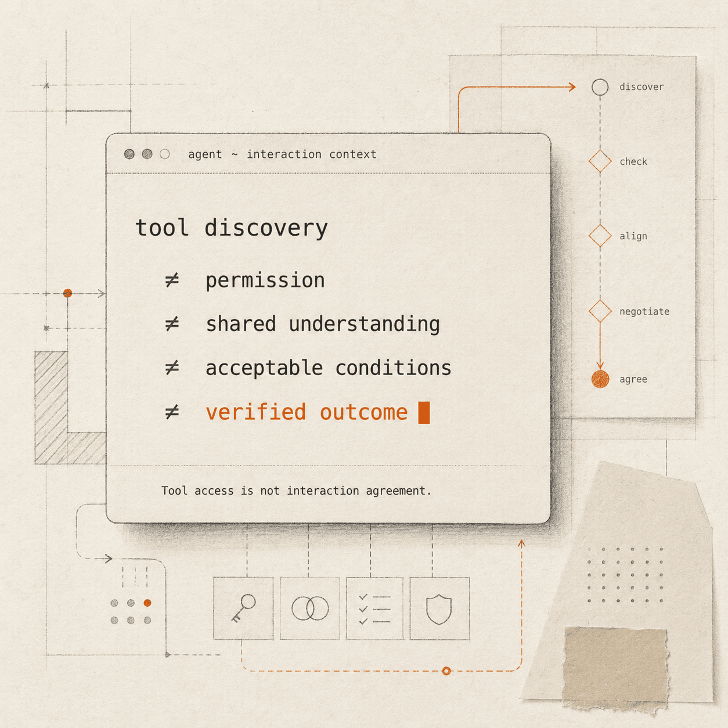Viewport: 728px width, 728px height.
Task: Click the not-equal sign beside shared understanding
Action: pyautogui.click(x=172, y=324)
